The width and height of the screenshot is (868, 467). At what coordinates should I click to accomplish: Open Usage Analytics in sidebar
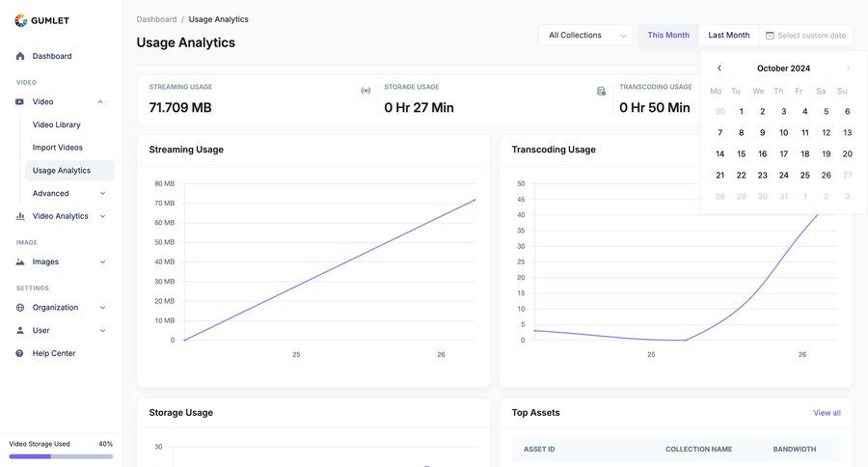pyautogui.click(x=69, y=171)
